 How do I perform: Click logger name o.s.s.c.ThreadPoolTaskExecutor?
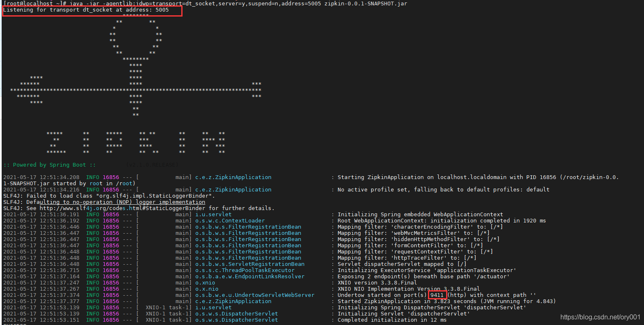tap(245, 270)
